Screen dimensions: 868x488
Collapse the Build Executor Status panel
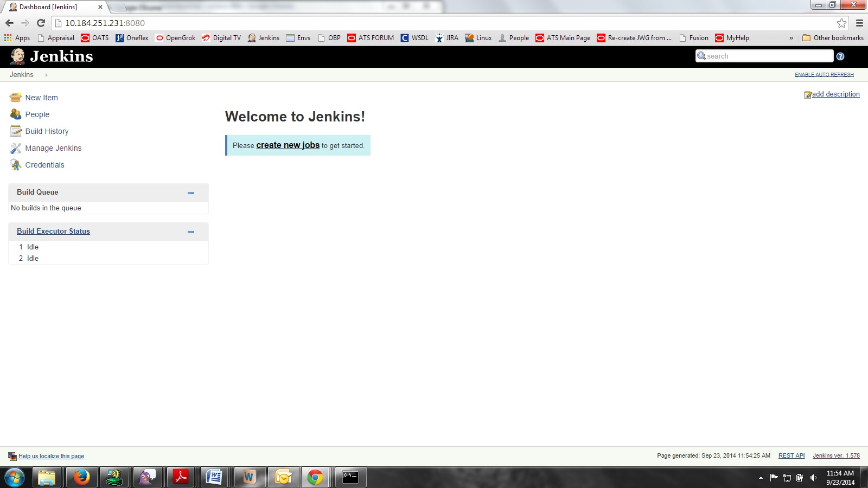191,232
